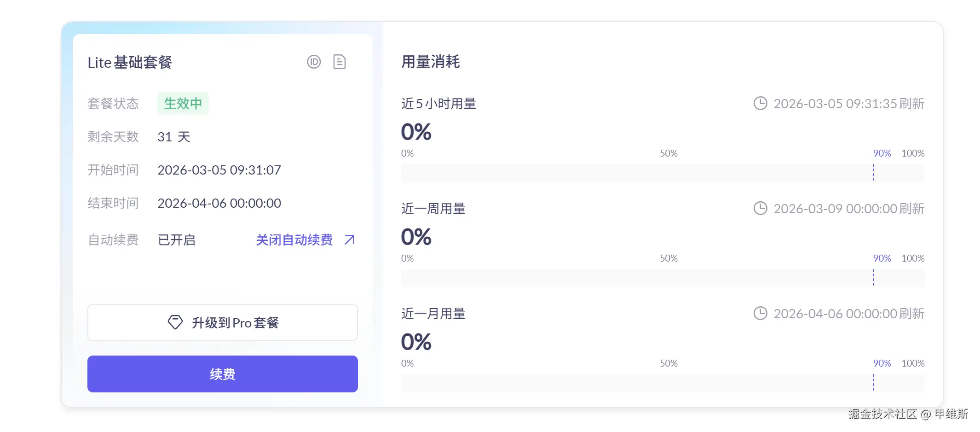Click the 近一月用量 progress bar

[663, 383]
